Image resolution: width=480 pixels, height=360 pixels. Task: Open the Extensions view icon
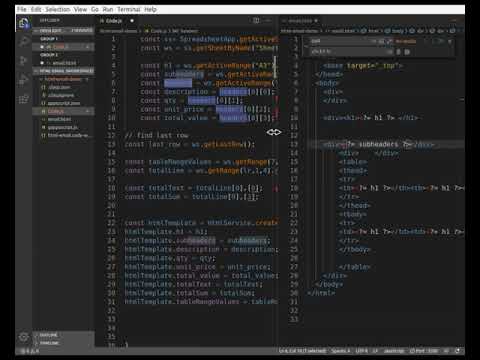24,99
